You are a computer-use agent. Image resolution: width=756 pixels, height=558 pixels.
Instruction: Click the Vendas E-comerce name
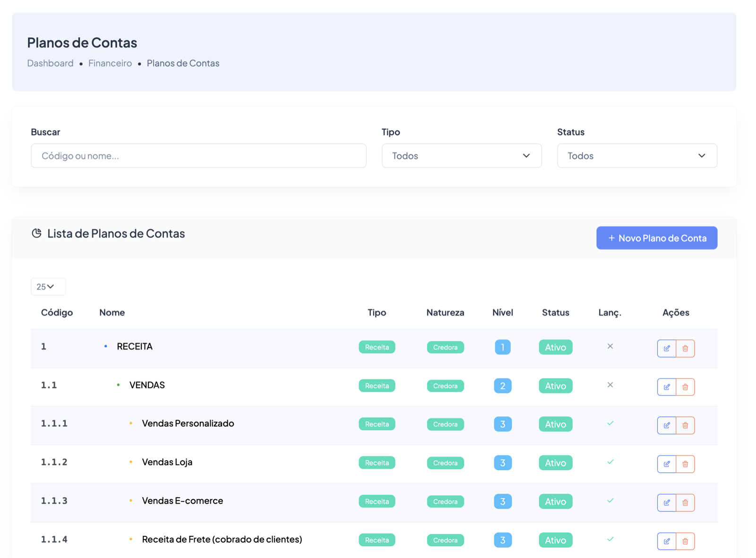click(x=182, y=501)
